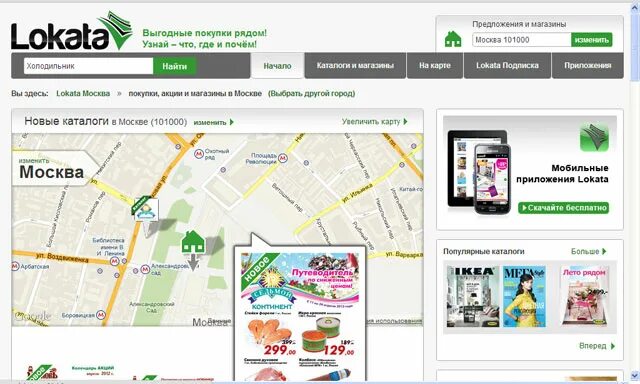Screen dimensions: 640x384
Task: Click the scrollbar down arrow
Action: click(635, 375)
